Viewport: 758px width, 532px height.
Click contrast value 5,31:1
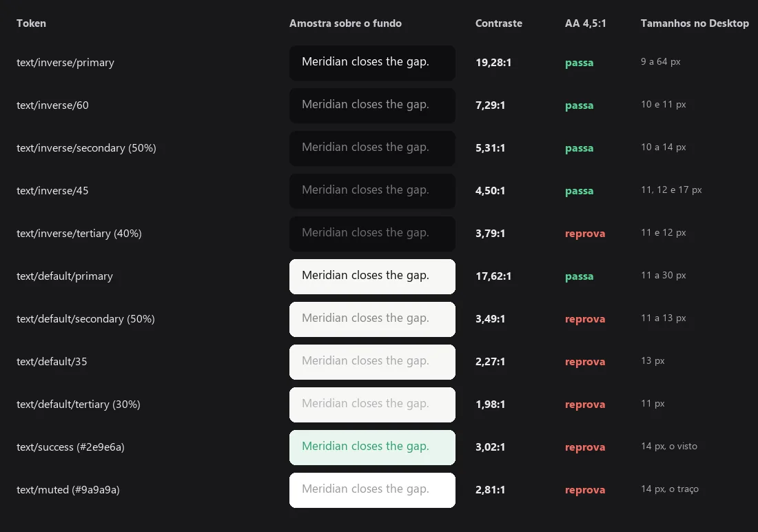pyautogui.click(x=490, y=148)
